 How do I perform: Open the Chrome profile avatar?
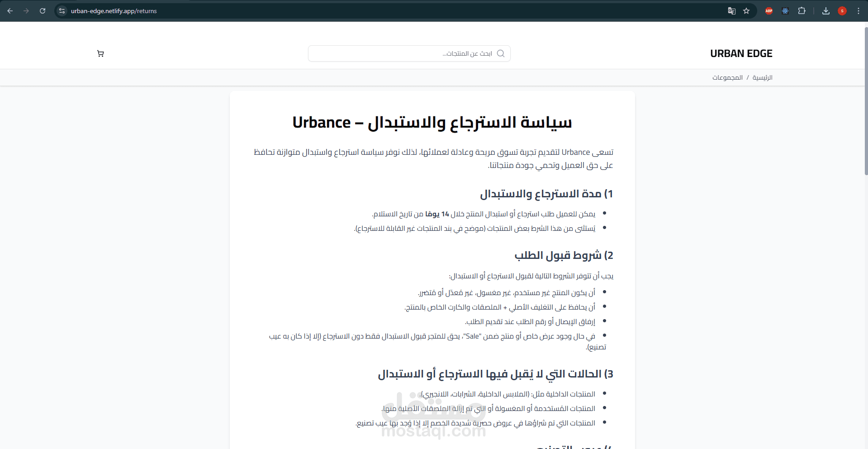pos(842,11)
